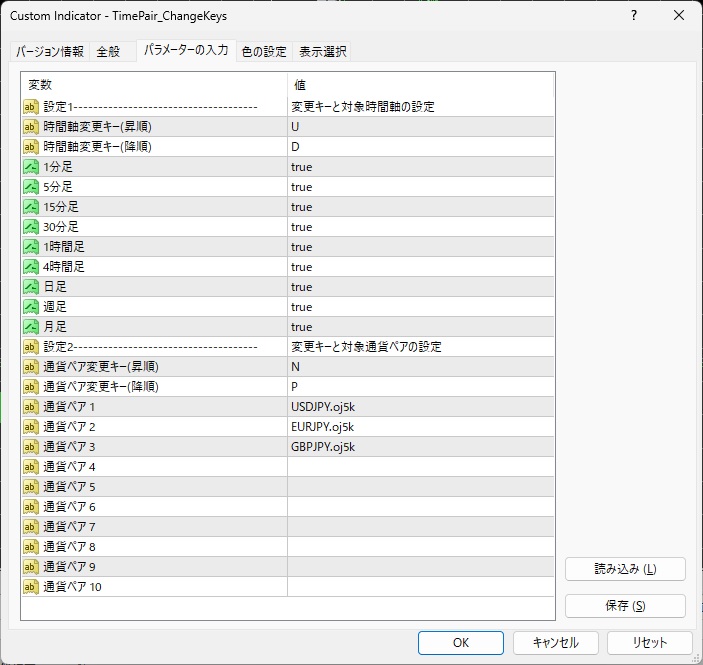The width and height of the screenshot is (703, 665).
Task: Click the ab icon beside 通貨ペア 2
Action: (x=31, y=427)
